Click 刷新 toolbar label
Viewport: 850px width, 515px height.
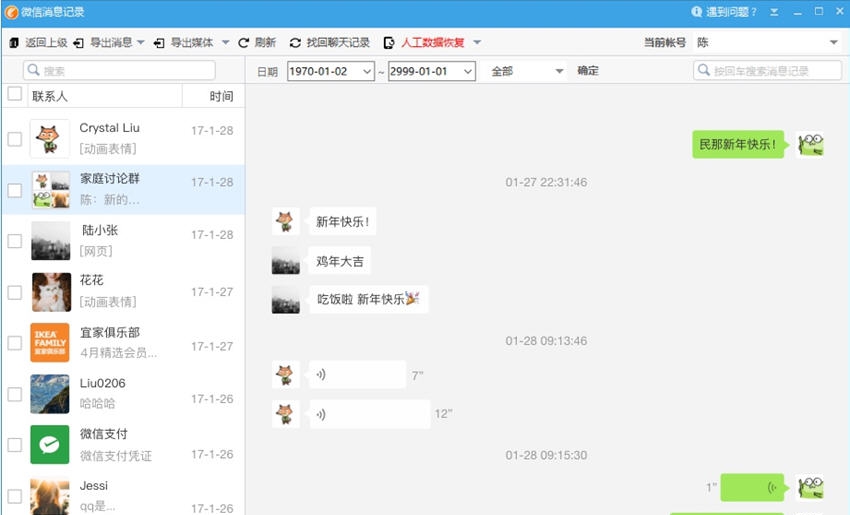[x=265, y=43]
